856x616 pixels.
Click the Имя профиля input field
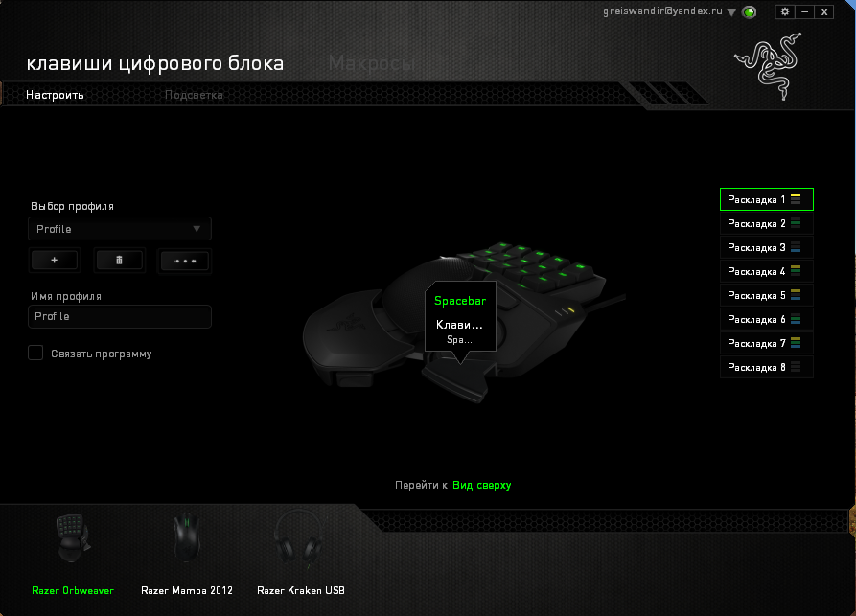(120, 316)
